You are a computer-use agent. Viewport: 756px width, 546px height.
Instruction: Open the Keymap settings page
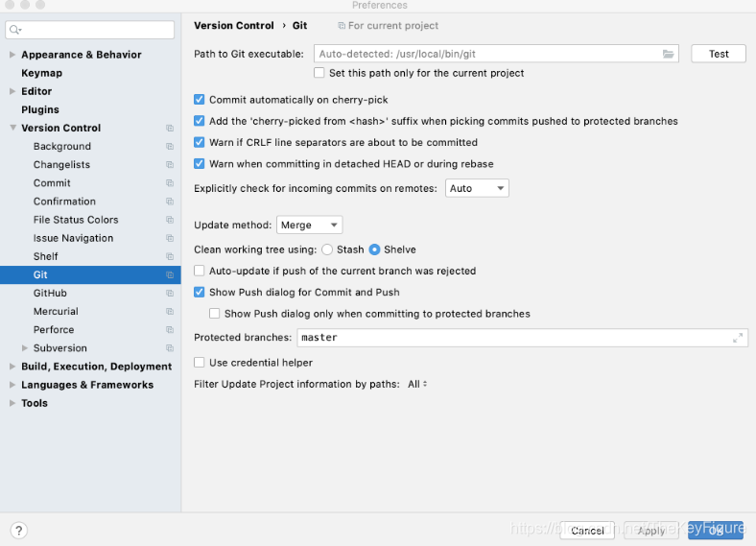pyautogui.click(x=41, y=73)
